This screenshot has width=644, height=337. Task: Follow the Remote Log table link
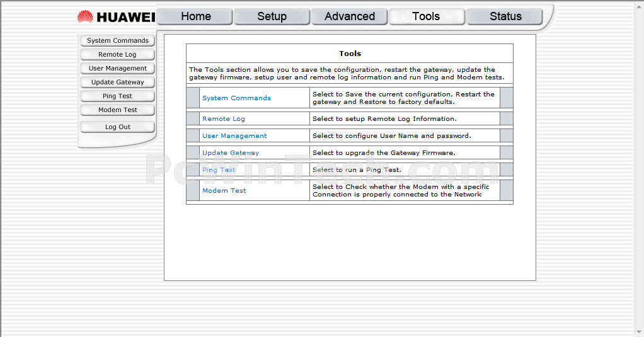tap(224, 118)
